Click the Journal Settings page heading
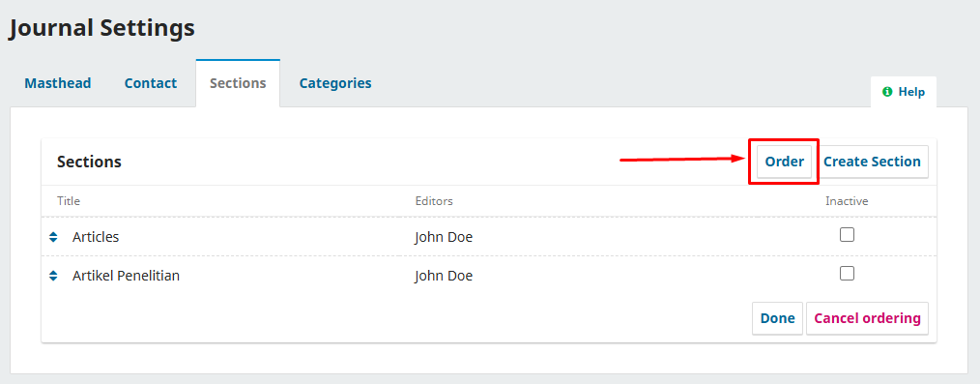Screen dimensions: 980x384 tap(101, 28)
